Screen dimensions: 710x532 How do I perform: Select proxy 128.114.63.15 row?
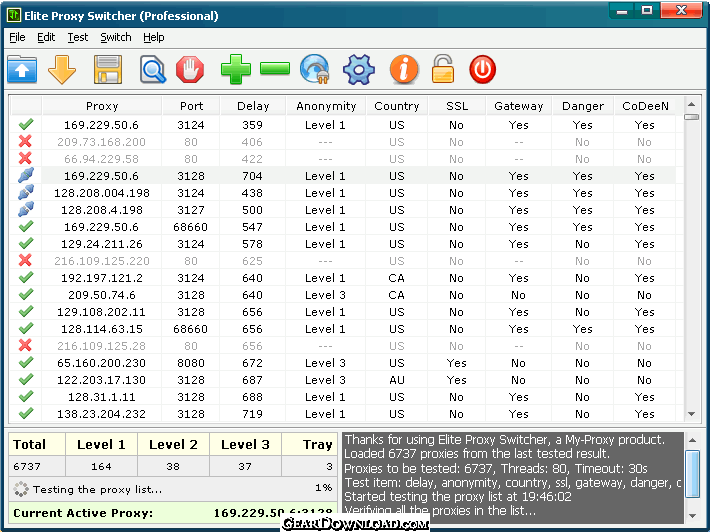pos(342,329)
